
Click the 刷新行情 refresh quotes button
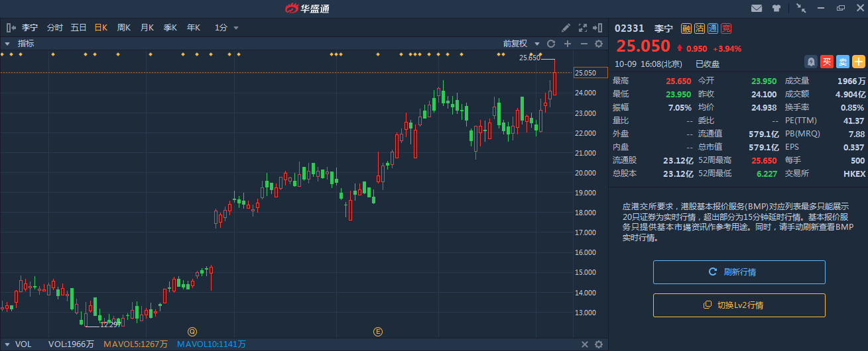pos(739,272)
